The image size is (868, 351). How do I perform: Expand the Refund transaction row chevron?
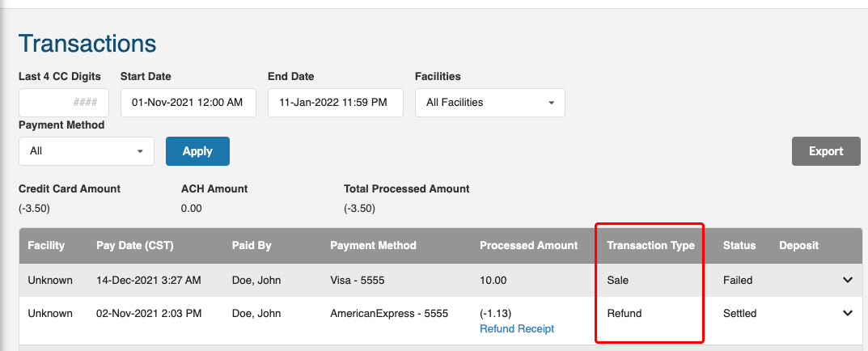point(848,313)
